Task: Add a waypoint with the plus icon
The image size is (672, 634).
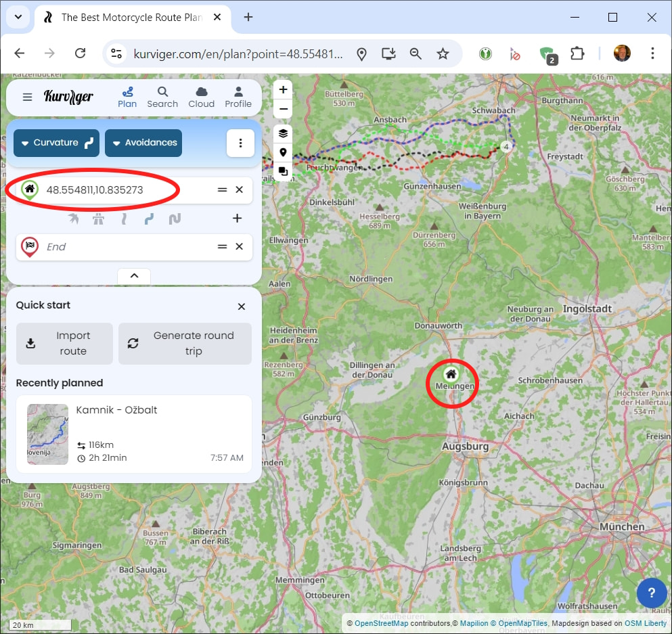Action: tap(237, 219)
